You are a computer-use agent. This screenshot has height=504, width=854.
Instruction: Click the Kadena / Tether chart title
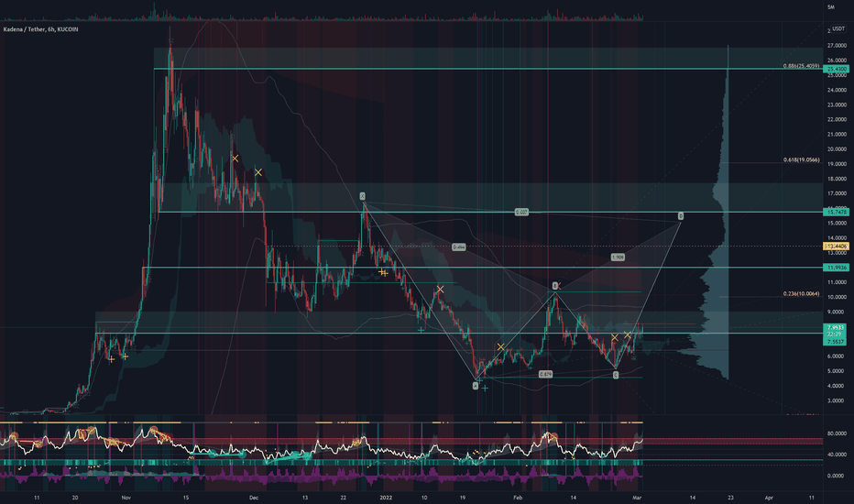(41, 29)
